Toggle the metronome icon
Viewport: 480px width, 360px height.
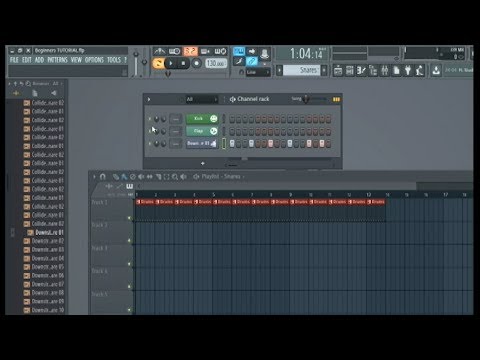160,51
